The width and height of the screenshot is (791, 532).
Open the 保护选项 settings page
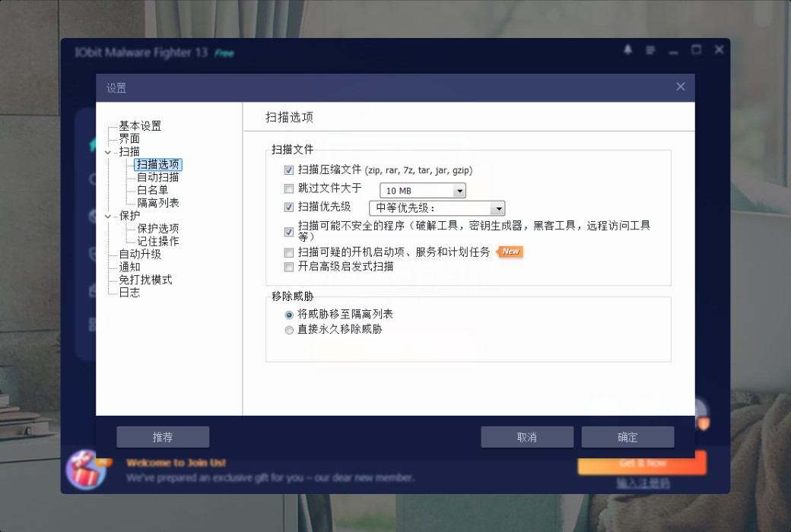coord(157,227)
